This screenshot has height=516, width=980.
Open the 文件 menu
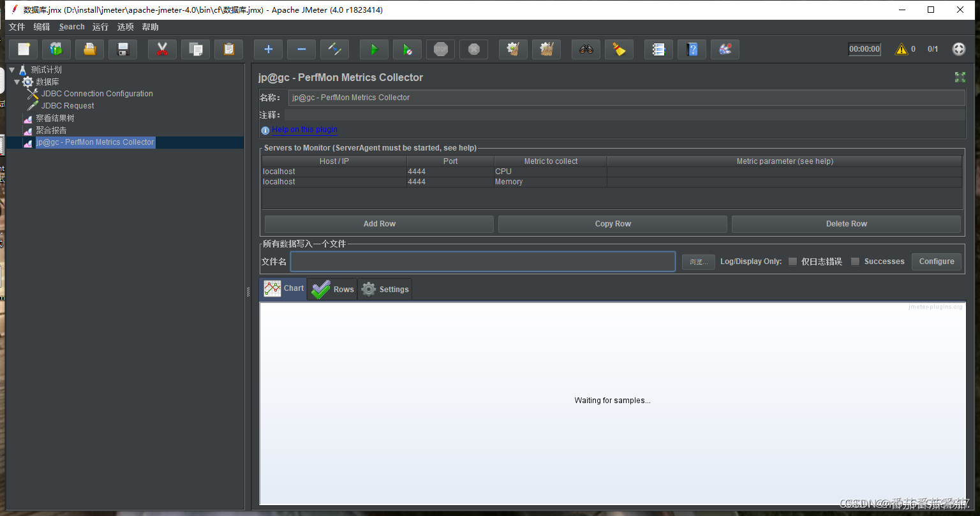click(17, 27)
